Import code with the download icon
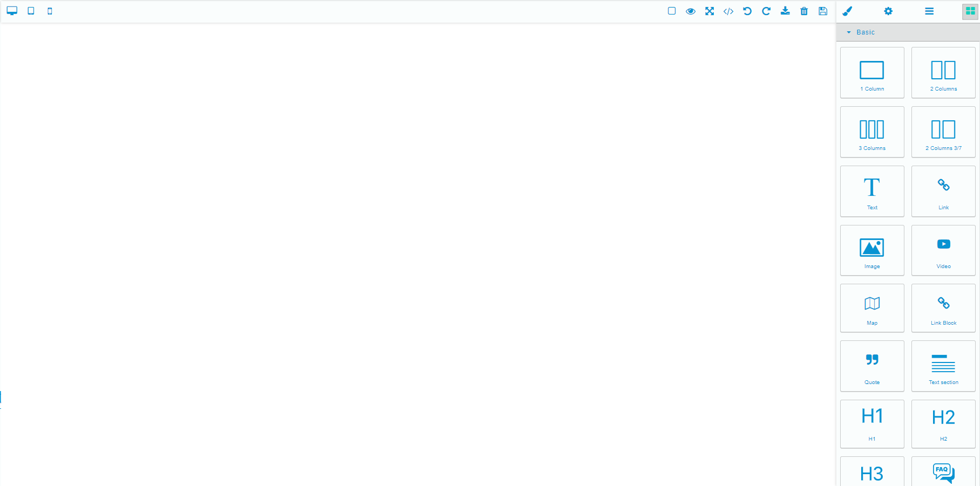The width and height of the screenshot is (980, 486). (786, 11)
